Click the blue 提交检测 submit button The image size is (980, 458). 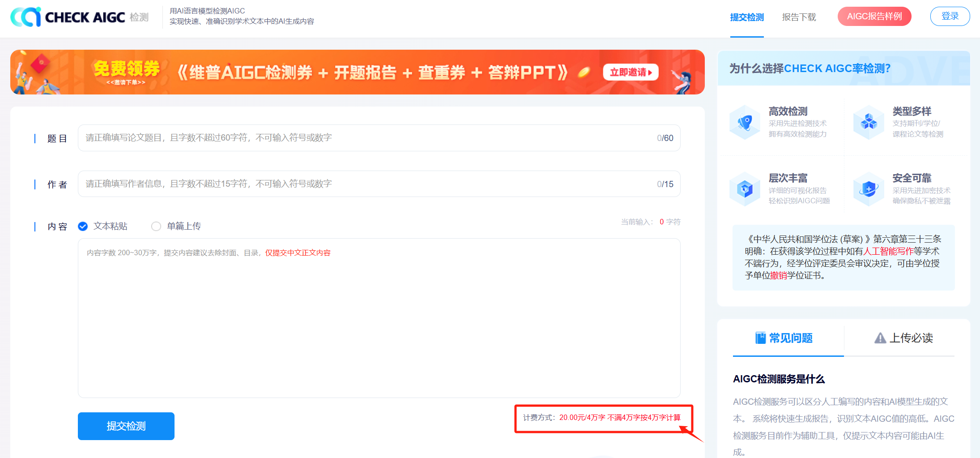pos(126,426)
